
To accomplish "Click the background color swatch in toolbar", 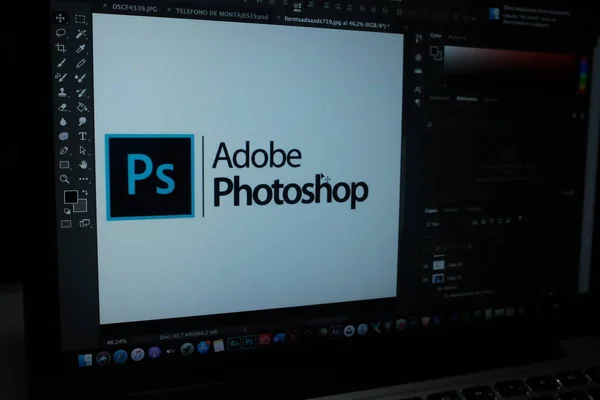I will pos(82,207).
